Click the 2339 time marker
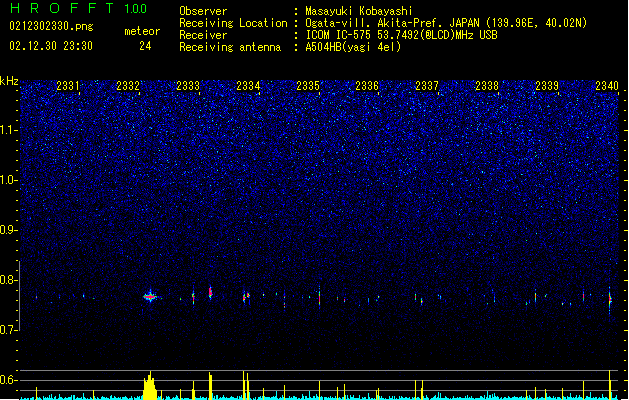629x400 pixels. [547, 86]
